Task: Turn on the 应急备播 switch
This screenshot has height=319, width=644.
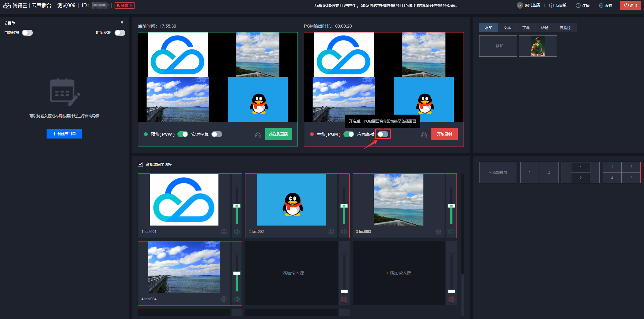Action: tap(383, 134)
